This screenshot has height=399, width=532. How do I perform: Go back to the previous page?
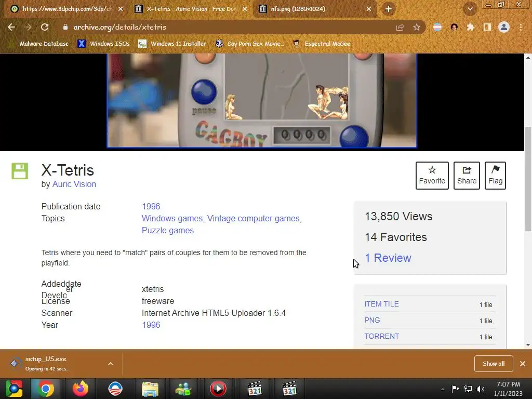click(x=11, y=27)
